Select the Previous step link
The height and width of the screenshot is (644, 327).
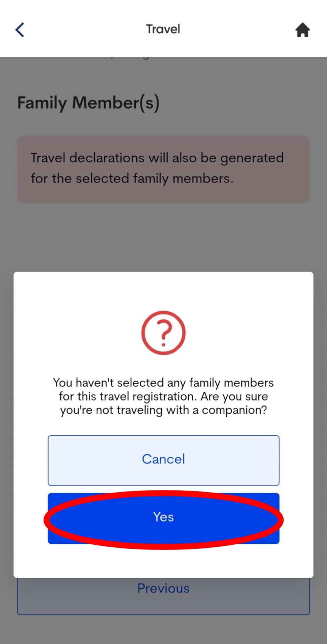click(x=163, y=596)
